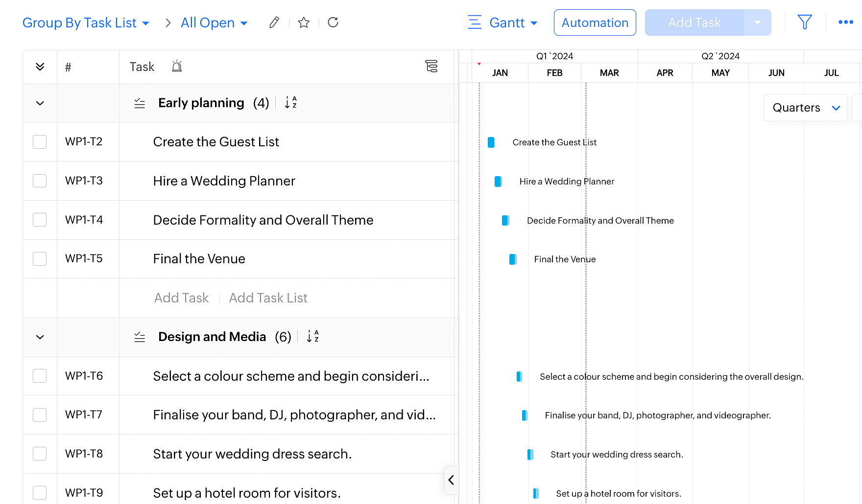Click the refresh icon
862x504 pixels.
[x=333, y=23]
